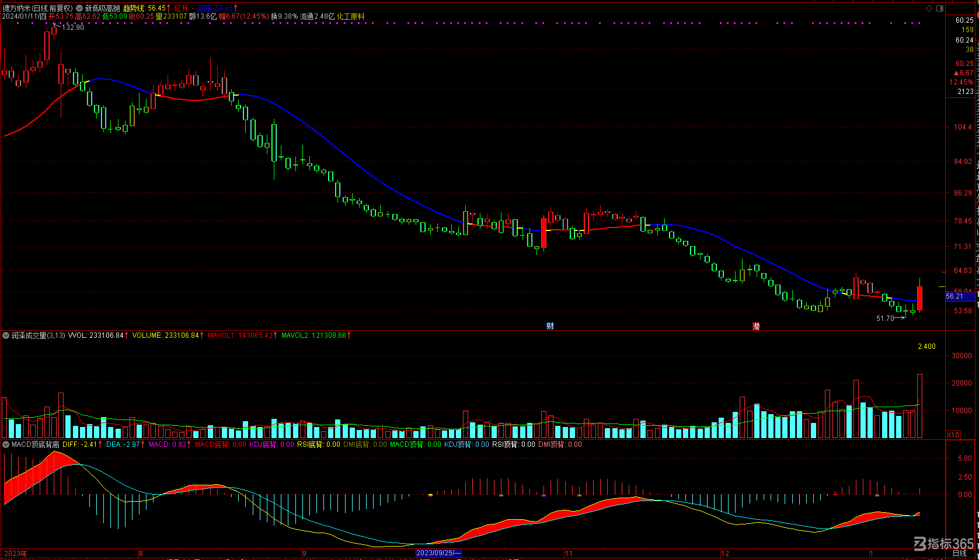This screenshot has width=979, height=560.
Task: Click the diamond marker icon at chart top-right
Action: pyautogui.click(x=929, y=8)
